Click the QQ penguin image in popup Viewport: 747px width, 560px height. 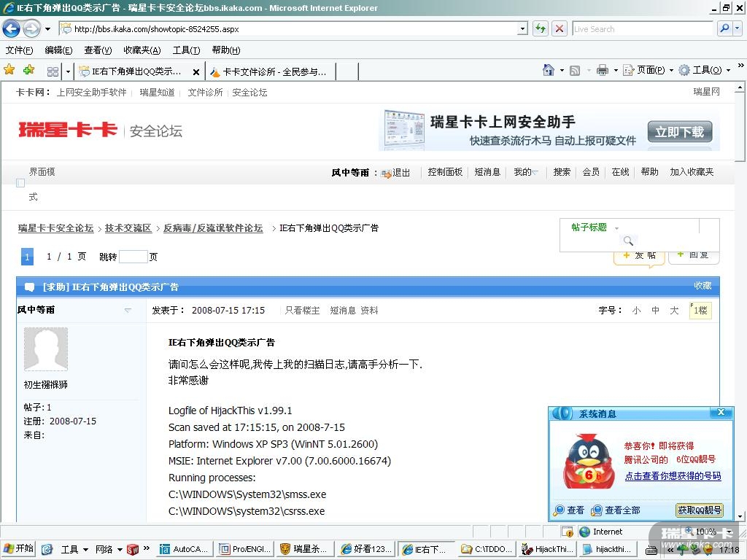tap(587, 462)
